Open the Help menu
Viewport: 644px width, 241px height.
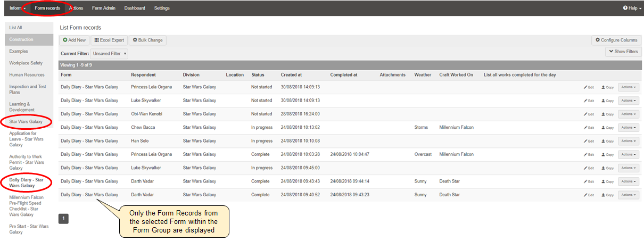click(x=632, y=8)
